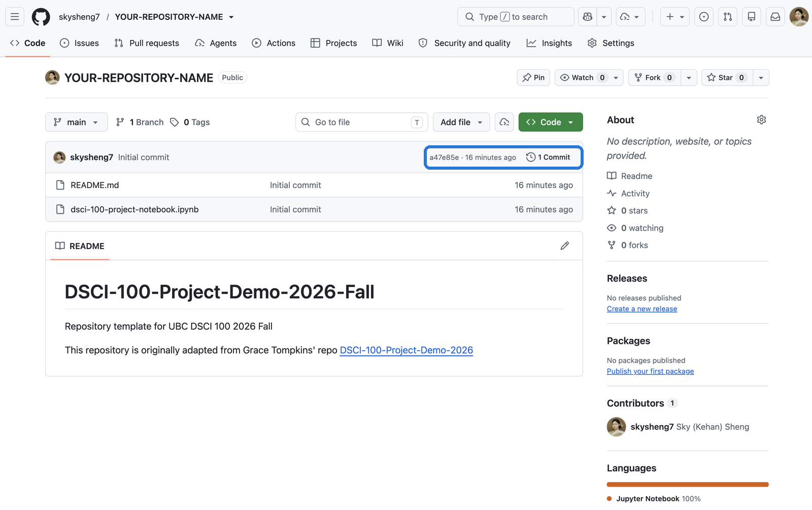Open pull requests icon in top header
The width and height of the screenshot is (812, 510).
point(728,17)
